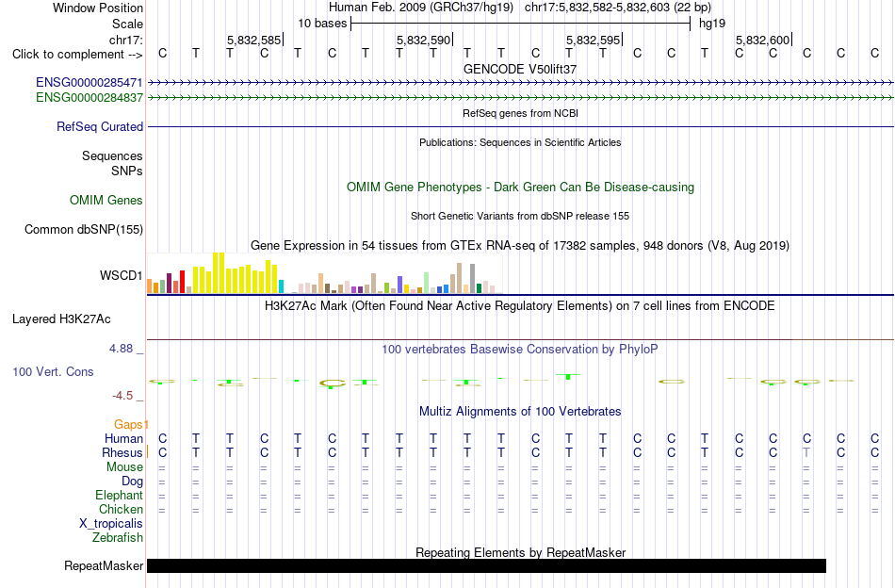
Task: Select the OMIM Genes track label
Action: point(106,201)
